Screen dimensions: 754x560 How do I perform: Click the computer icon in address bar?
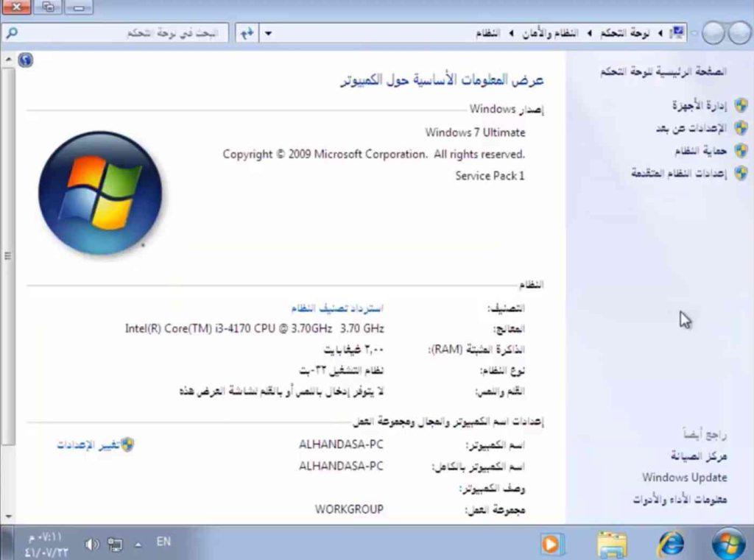coord(677,32)
